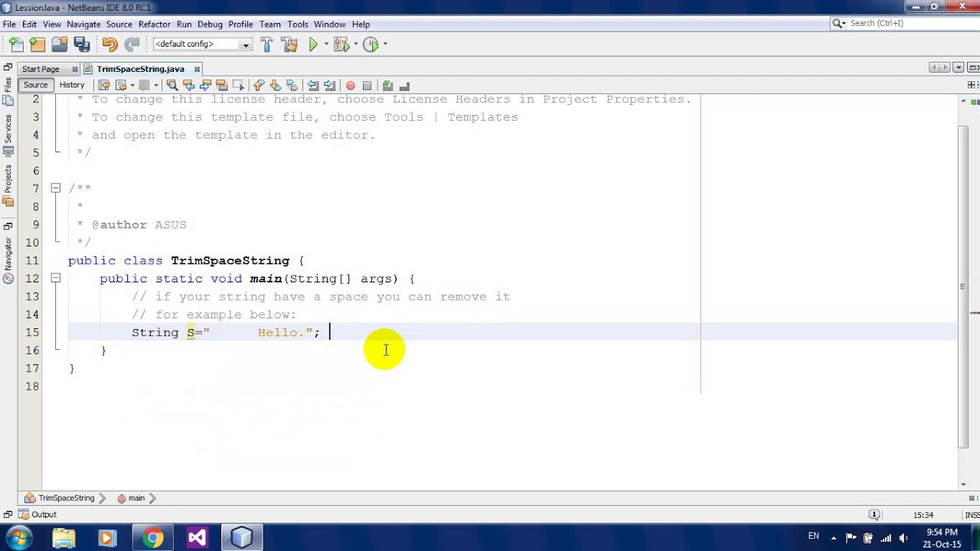Run the project with the green play icon
The height and width of the screenshot is (551, 980).
click(x=313, y=44)
